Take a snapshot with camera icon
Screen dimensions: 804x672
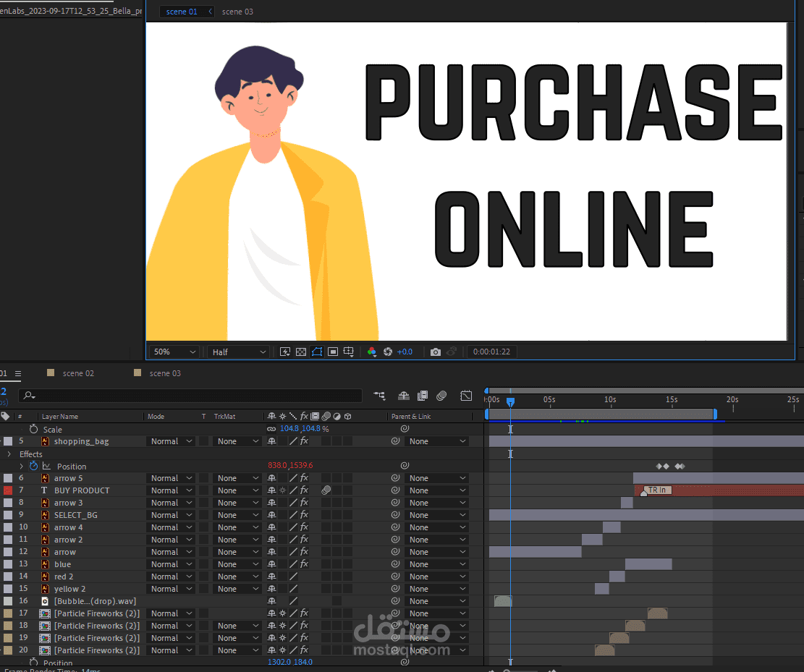click(436, 352)
